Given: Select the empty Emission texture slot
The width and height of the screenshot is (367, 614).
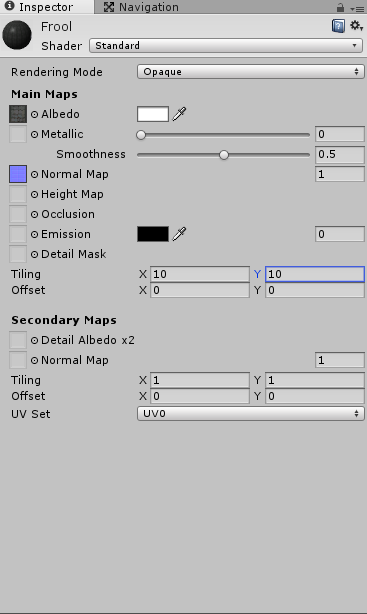Looking at the screenshot, I should (x=18, y=234).
